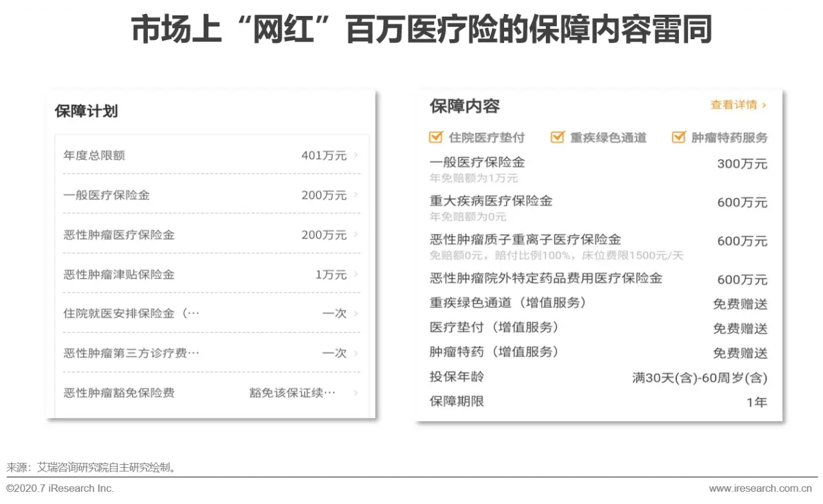Open 查看详情 link in 保障内容 card

[x=738, y=105]
